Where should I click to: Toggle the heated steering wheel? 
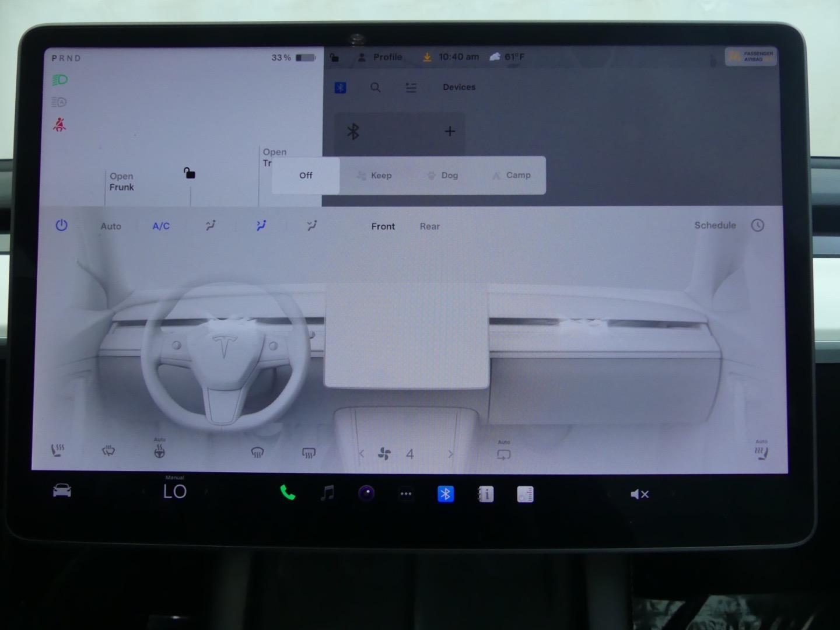coord(159,451)
